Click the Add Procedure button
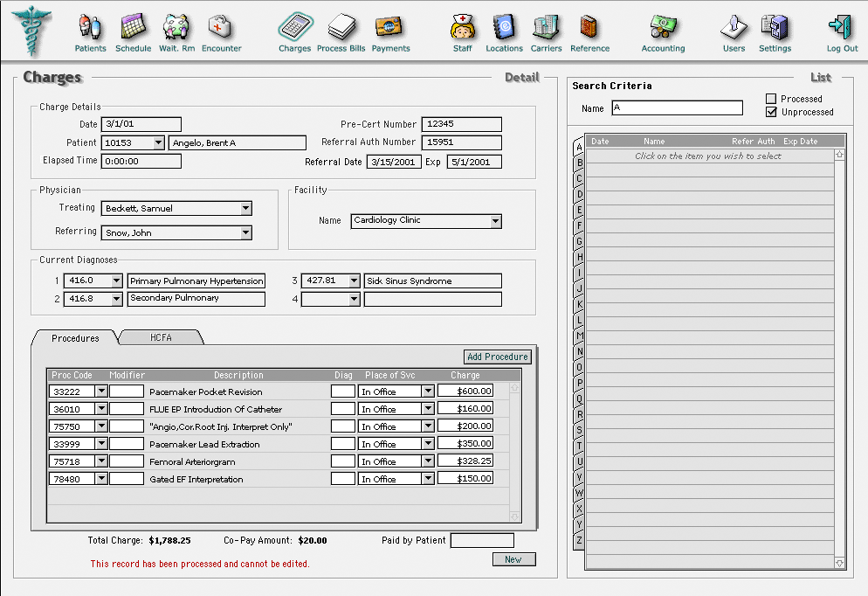 [x=497, y=357]
